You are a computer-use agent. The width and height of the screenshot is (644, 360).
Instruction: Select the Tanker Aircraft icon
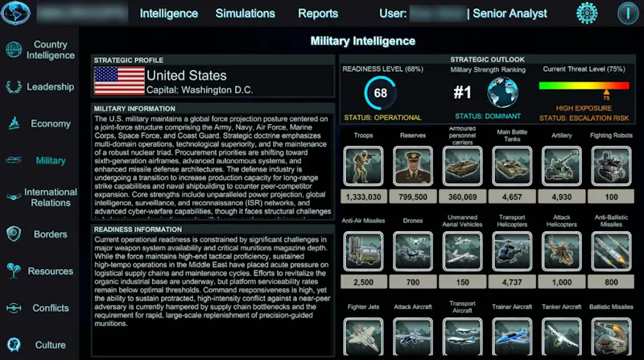[x=561, y=337]
